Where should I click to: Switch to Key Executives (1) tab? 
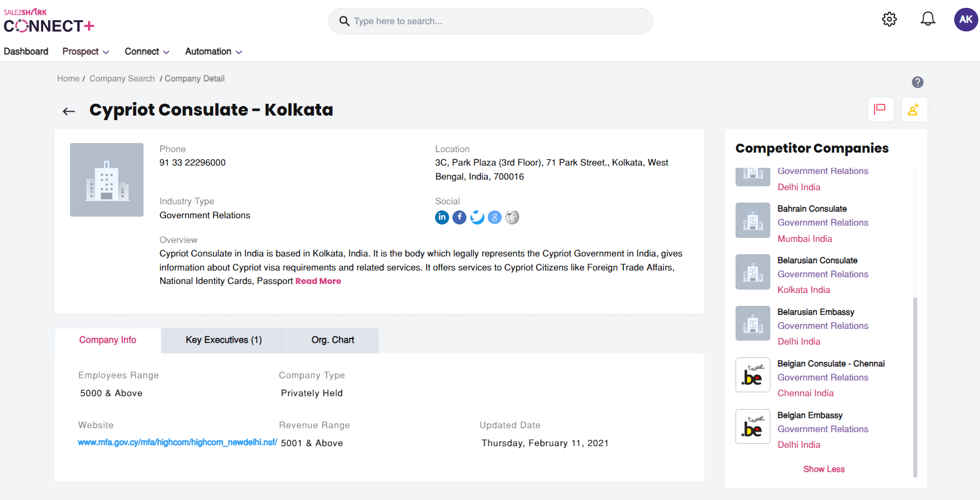point(224,340)
